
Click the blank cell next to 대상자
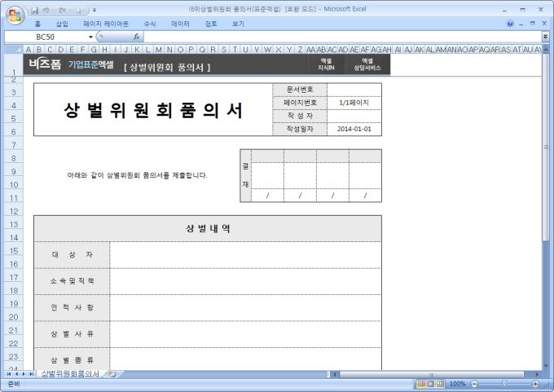(x=245, y=255)
